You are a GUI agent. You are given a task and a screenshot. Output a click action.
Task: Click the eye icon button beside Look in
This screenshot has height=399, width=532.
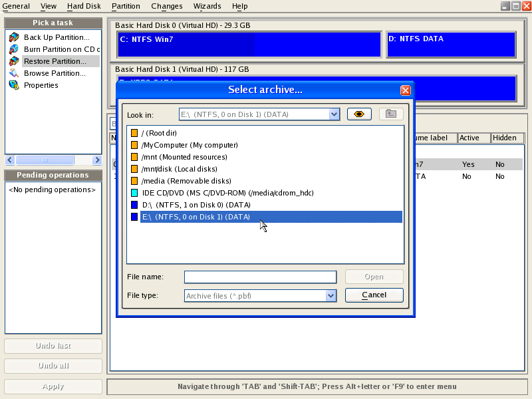point(359,114)
